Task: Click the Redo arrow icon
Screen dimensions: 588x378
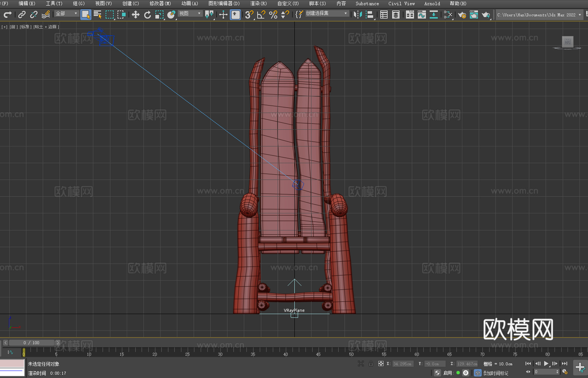Action: pyautogui.click(x=7, y=14)
